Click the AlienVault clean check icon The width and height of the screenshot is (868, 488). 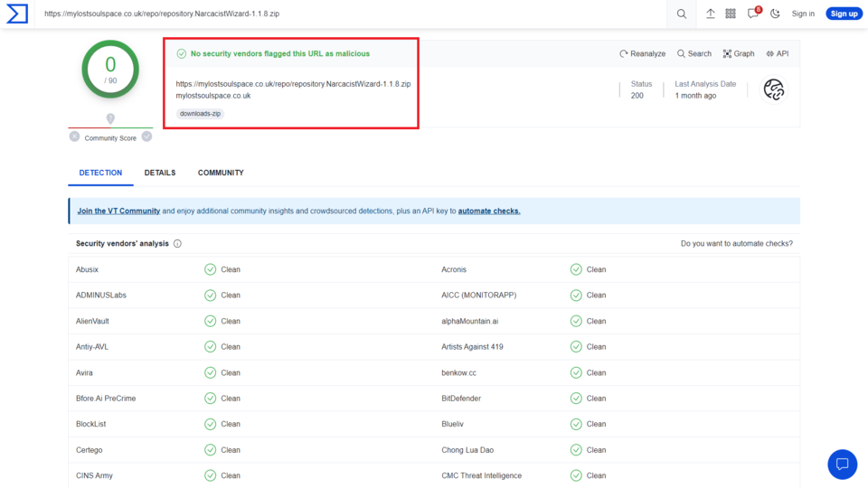coord(210,321)
